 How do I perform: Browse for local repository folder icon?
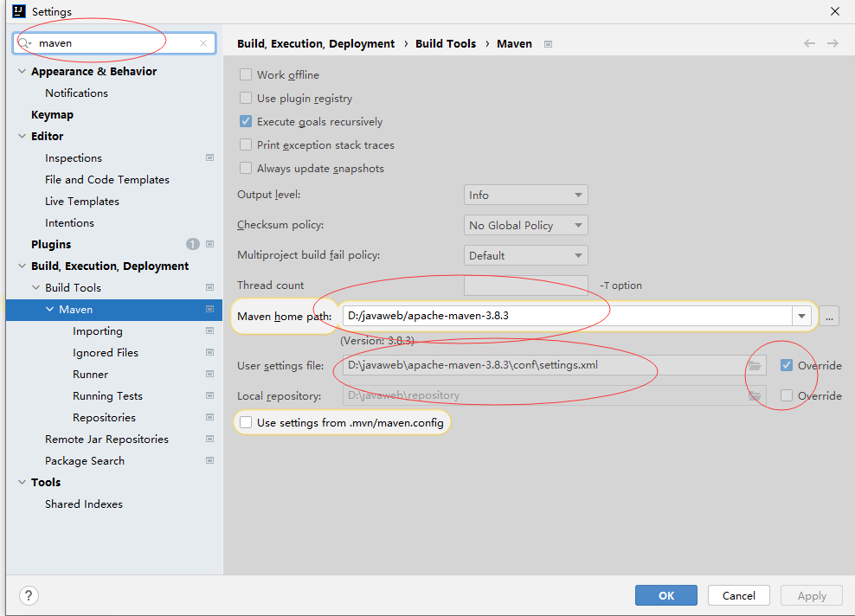755,395
